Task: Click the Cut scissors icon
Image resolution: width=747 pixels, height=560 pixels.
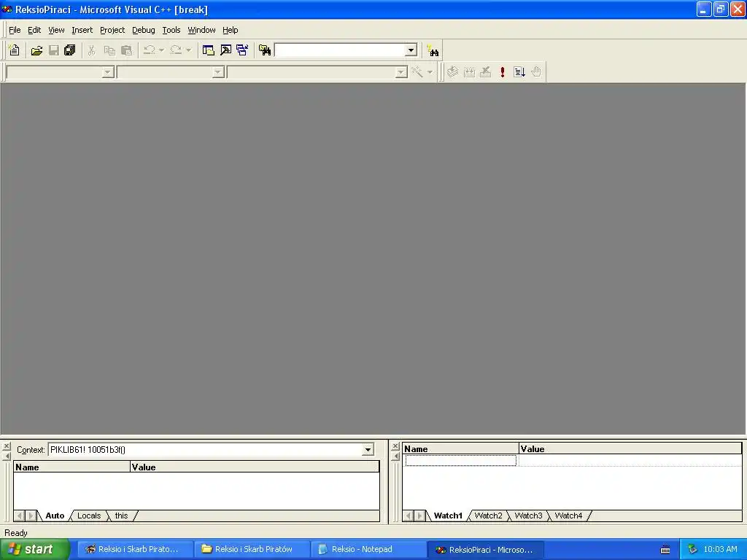Action: [91, 50]
